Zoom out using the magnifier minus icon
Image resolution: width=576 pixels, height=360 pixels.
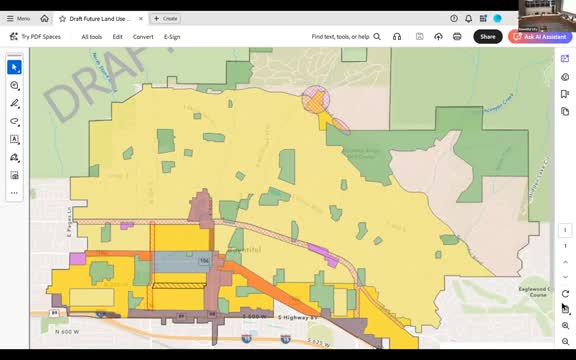click(565, 342)
